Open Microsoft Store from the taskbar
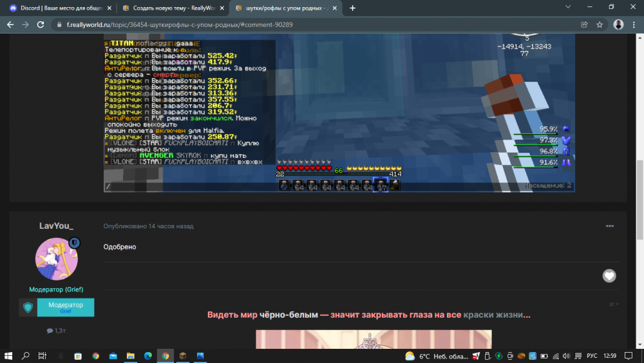This screenshot has width=644, height=363. (78, 356)
